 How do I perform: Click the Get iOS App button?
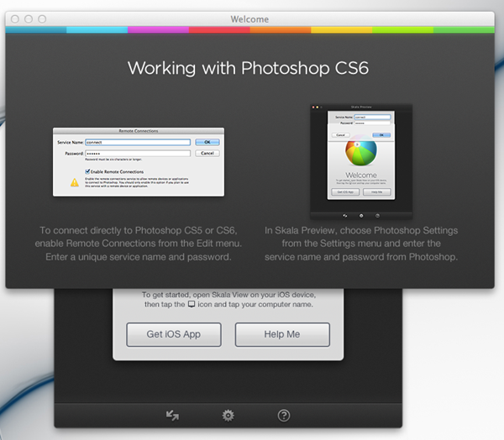174,334
